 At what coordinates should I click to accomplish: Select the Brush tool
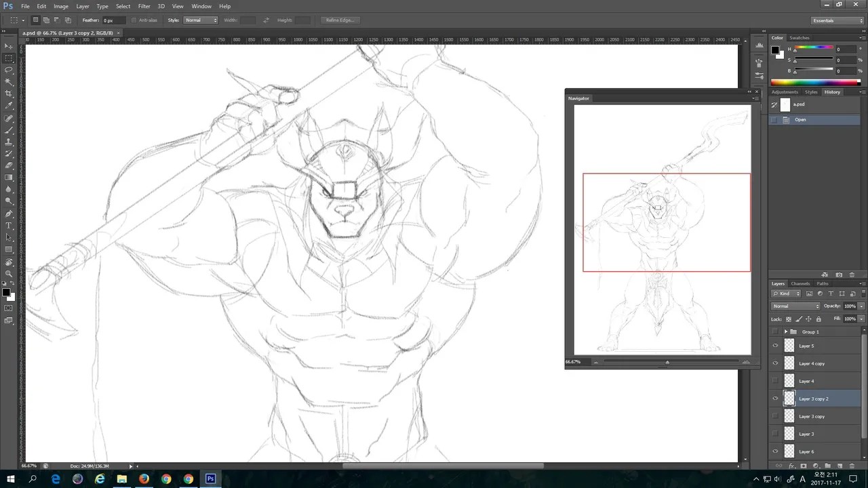(9, 130)
